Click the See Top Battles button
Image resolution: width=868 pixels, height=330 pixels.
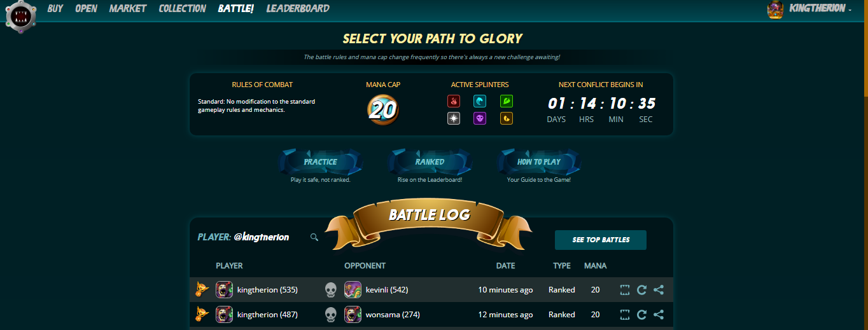pyautogui.click(x=601, y=240)
